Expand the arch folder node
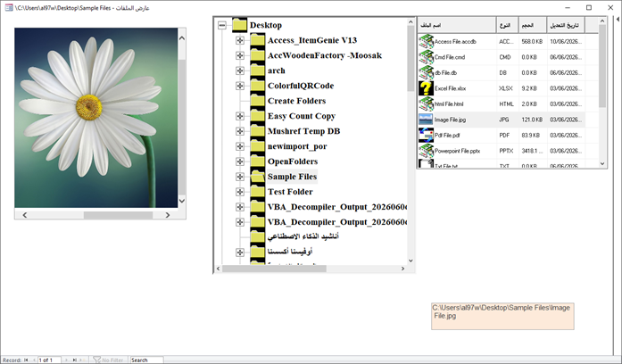 [x=239, y=70]
